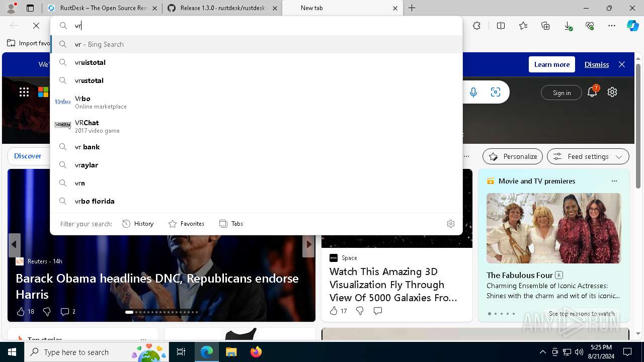644x362 pixels.
Task: Open address bar search settings gear
Action: coord(451,224)
